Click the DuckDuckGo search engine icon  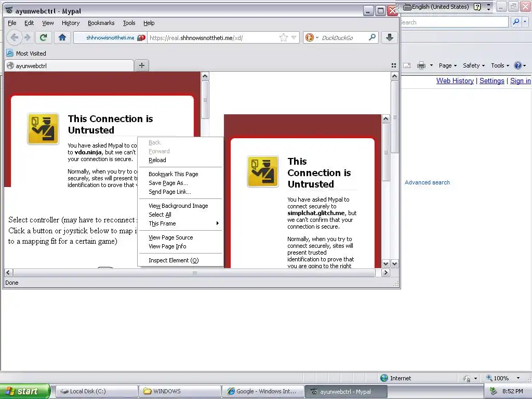click(x=310, y=37)
